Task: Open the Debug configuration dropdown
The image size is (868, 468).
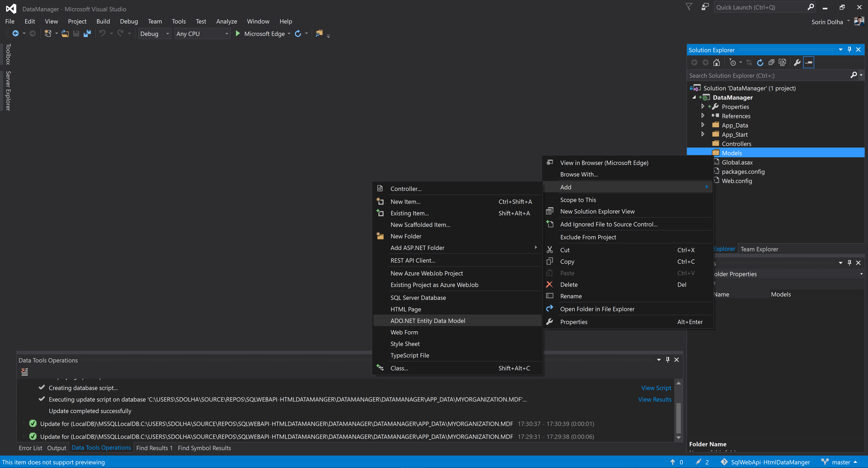Action: coord(155,34)
